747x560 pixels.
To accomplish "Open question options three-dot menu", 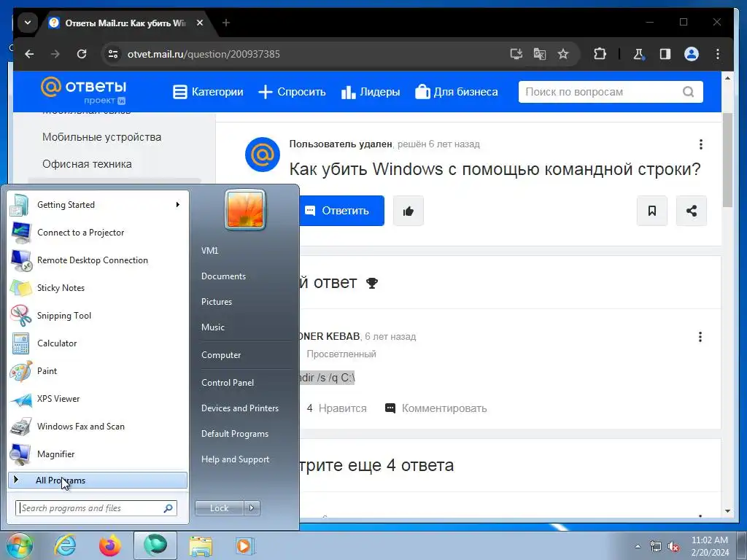I will (x=700, y=144).
